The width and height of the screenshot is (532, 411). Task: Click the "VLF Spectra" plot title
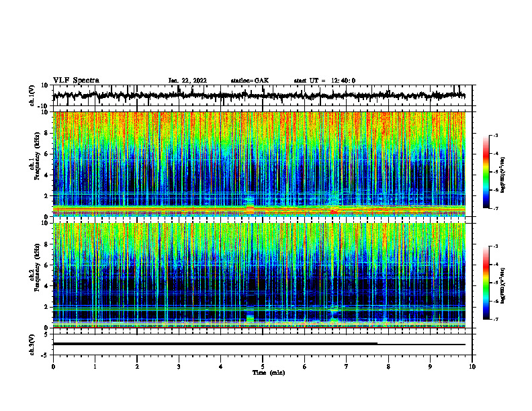pos(76,81)
